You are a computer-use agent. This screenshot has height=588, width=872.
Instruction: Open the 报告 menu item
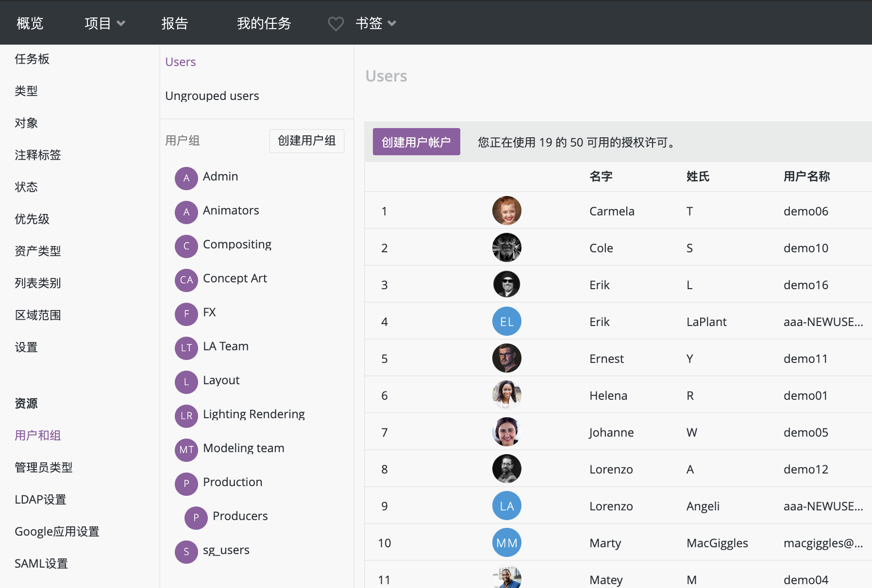[x=174, y=23]
